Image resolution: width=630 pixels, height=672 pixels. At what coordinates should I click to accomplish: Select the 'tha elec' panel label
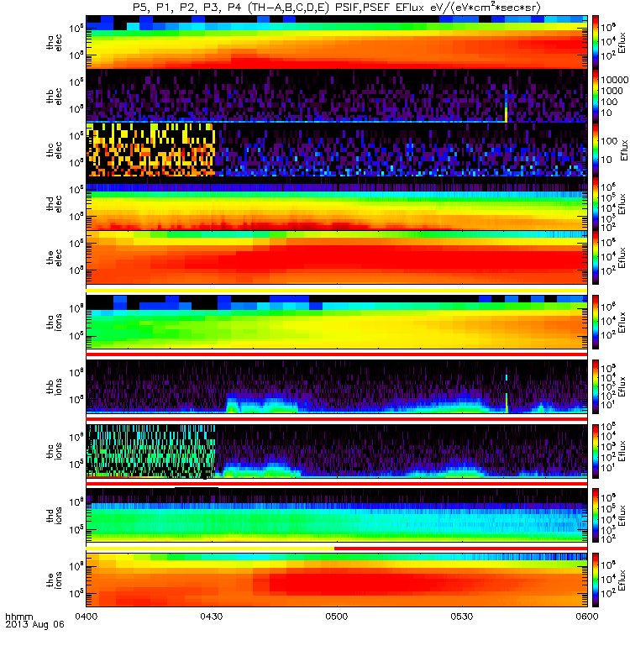click(54, 43)
